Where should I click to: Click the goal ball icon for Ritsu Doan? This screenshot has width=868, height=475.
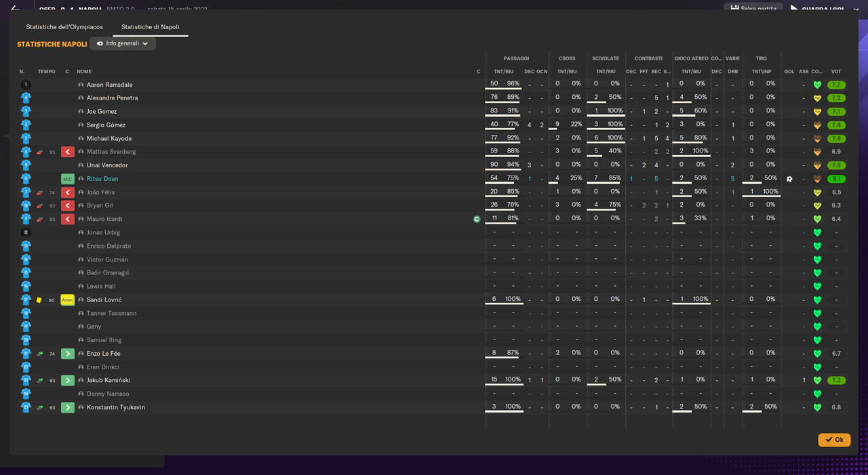789,179
